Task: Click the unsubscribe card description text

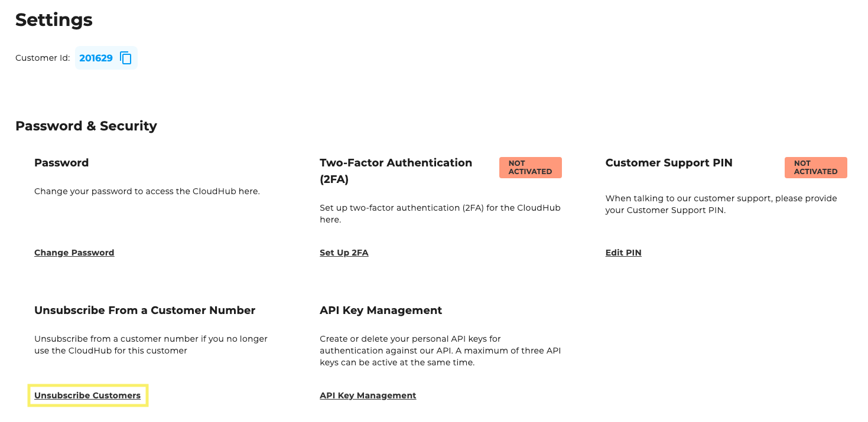Action: coord(151,345)
